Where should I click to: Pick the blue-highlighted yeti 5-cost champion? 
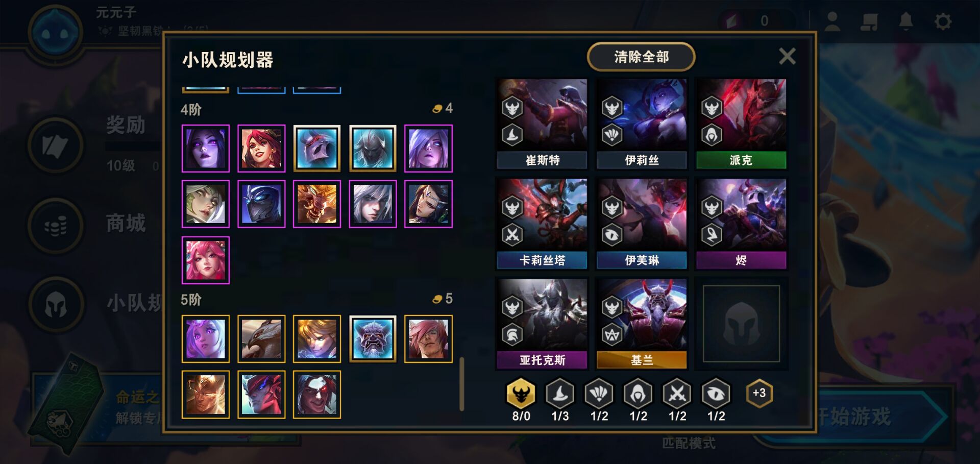[x=373, y=339]
